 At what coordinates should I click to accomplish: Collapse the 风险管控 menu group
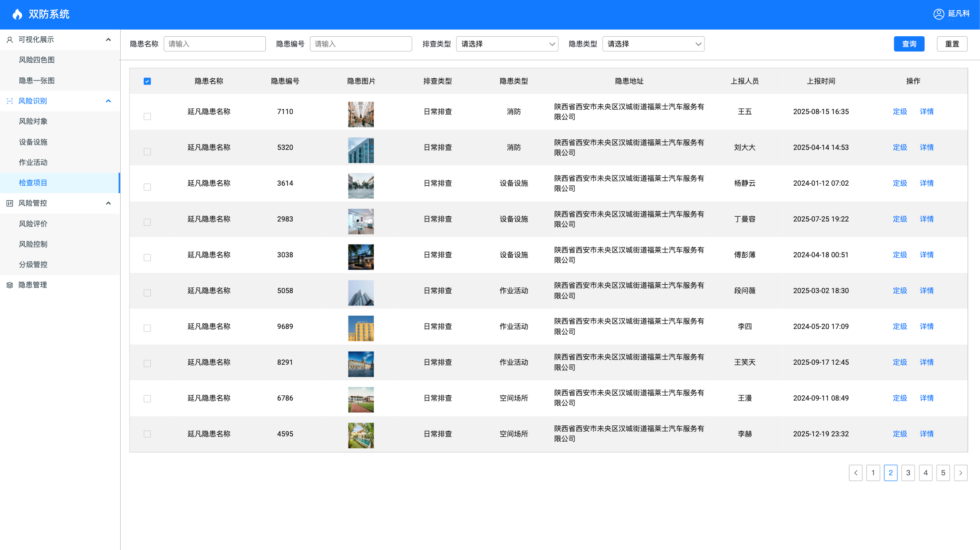click(108, 203)
